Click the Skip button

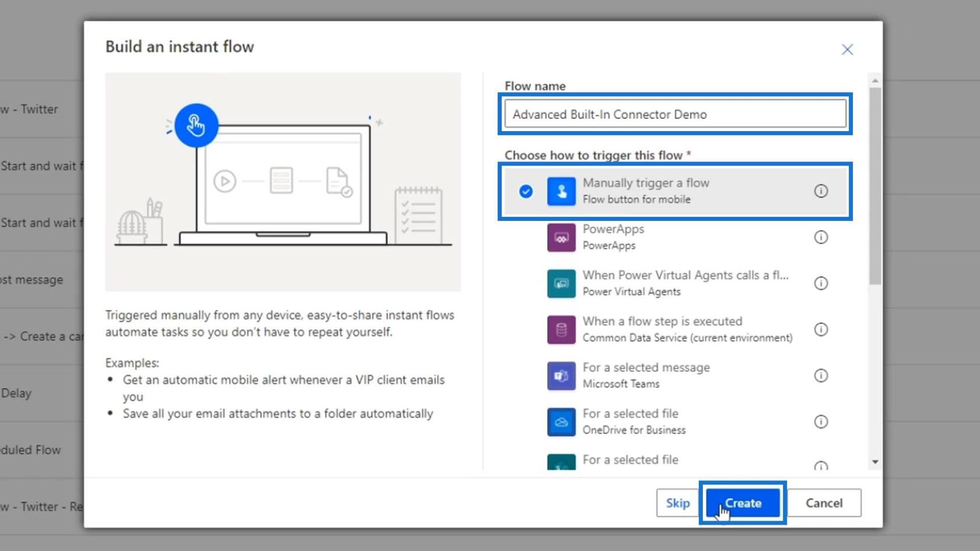click(x=677, y=503)
